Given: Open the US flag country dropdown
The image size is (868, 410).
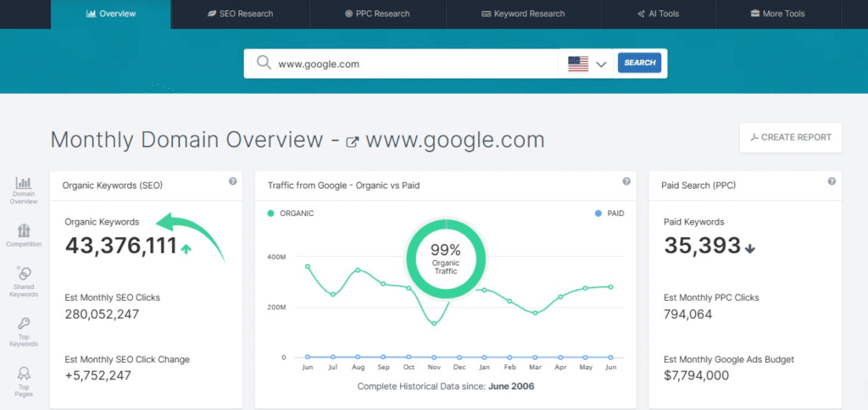Looking at the screenshot, I should 587,64.
